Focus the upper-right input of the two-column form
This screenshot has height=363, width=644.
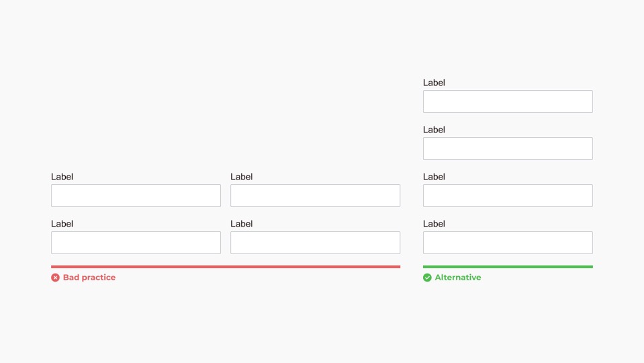[315, 196]
